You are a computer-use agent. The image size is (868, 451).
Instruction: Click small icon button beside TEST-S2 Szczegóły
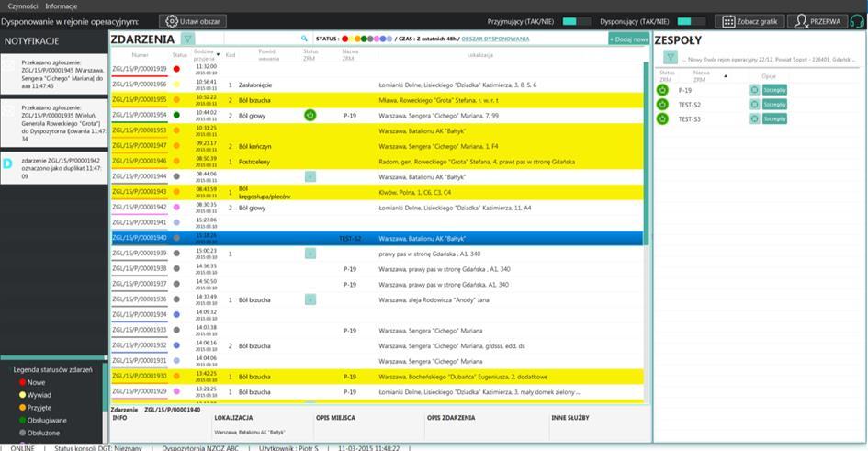(754, 104)
